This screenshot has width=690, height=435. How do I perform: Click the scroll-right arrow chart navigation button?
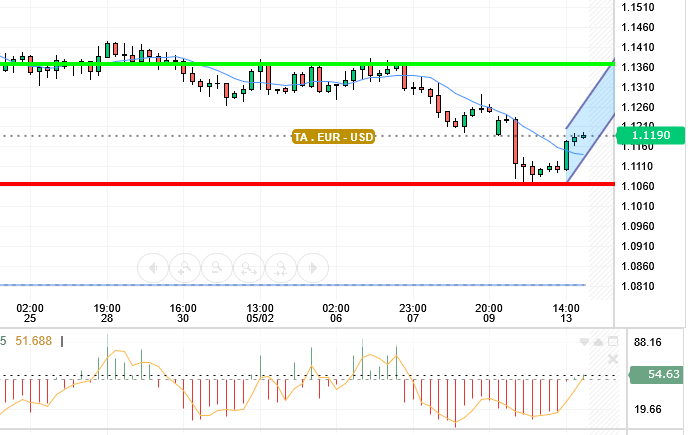(x=313, y=268)
